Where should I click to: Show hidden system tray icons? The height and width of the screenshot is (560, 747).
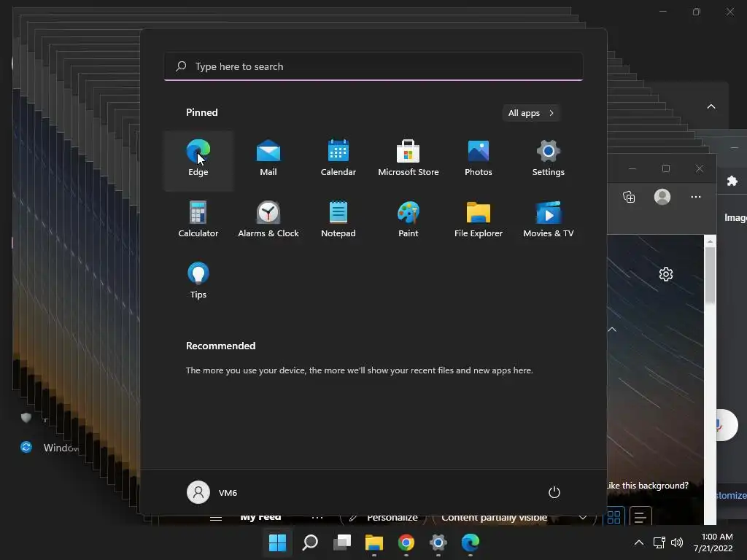point(639,542)
